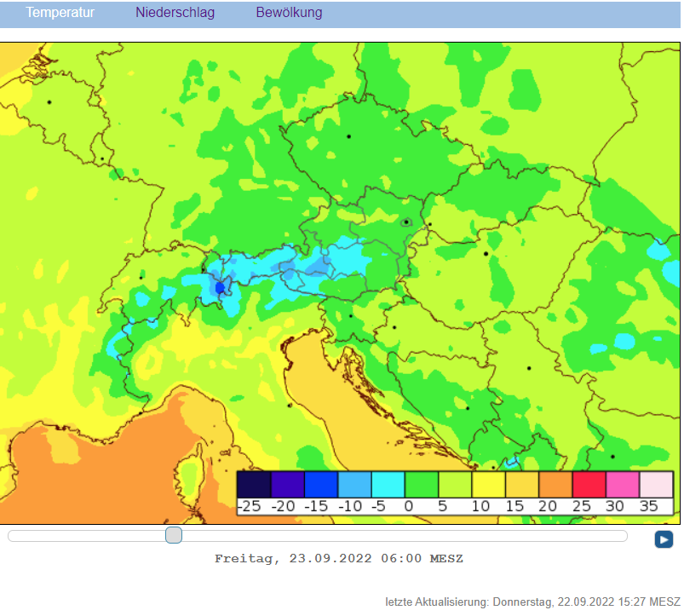The width and height of the screenshot is (684, 616).
Task: Click the 0 green legend swatch
Action: 422,484
